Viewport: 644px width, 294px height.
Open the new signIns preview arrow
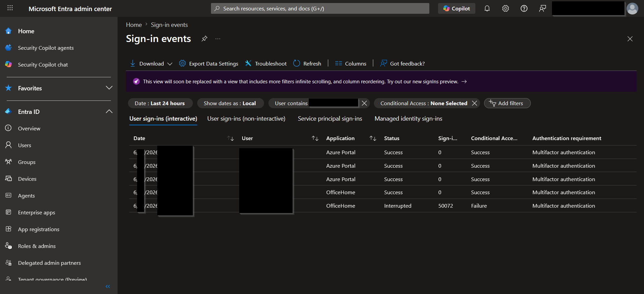pyautogui.click(x=464, y=82)
